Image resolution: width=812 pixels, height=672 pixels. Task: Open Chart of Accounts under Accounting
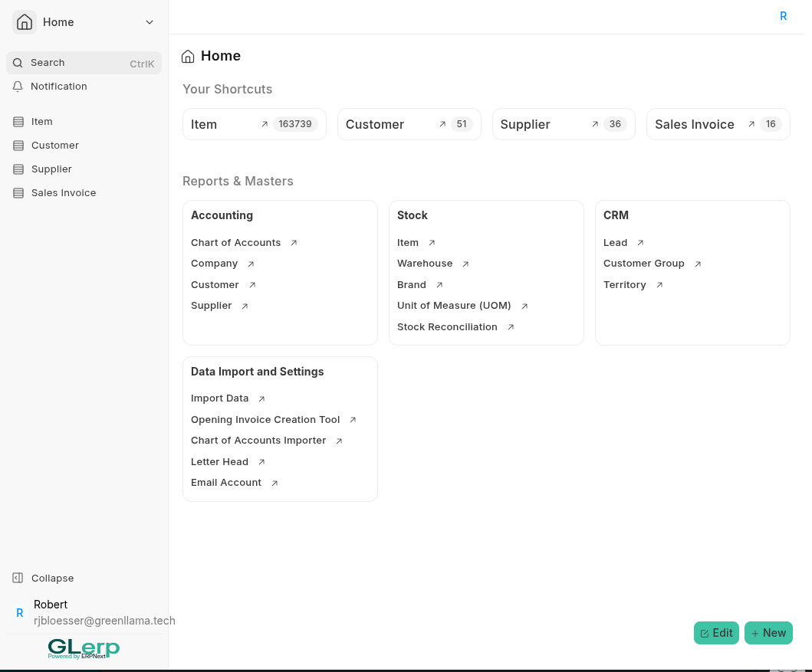(x=235, y=242)
